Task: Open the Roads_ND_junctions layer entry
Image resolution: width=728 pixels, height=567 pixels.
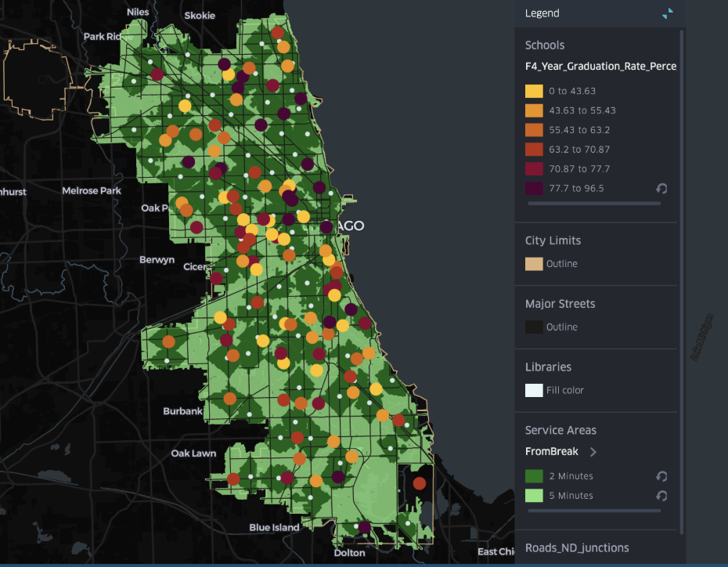Action: (x=577, y=547)
